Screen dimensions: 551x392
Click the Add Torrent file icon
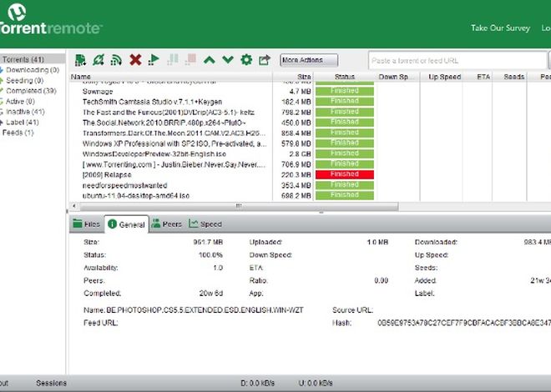tap(80, 60)
